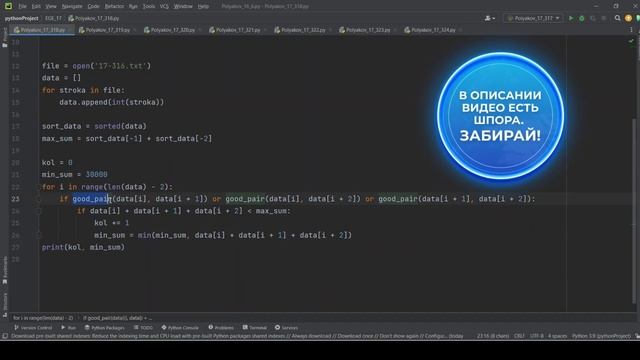Click the Stop run button

click(x=604, y=18)
